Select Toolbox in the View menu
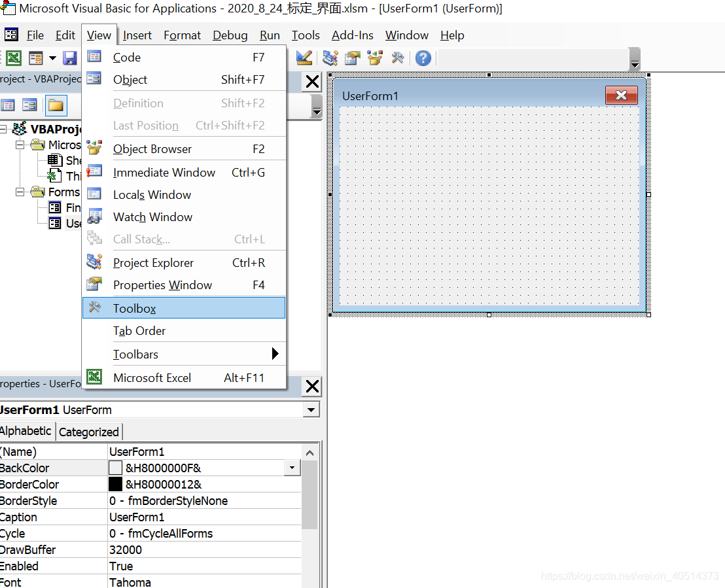The width and height of the screenshot is (725, 588). (x=184, y=308)
